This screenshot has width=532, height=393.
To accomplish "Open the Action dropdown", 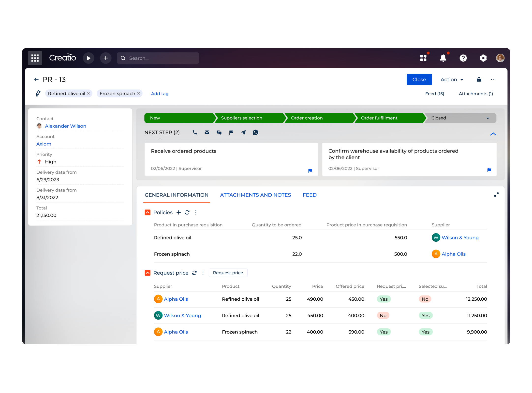I will pos(451,79).
